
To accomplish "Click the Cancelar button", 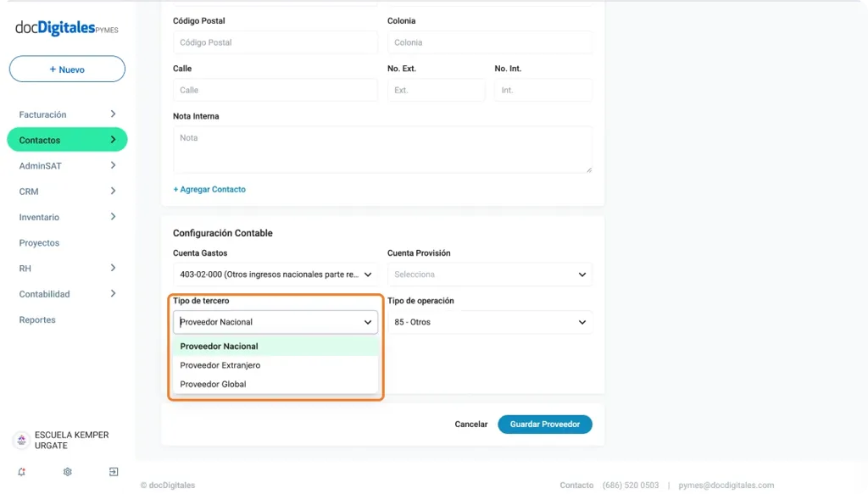I will pyautogui.click(x=470, y=425).
